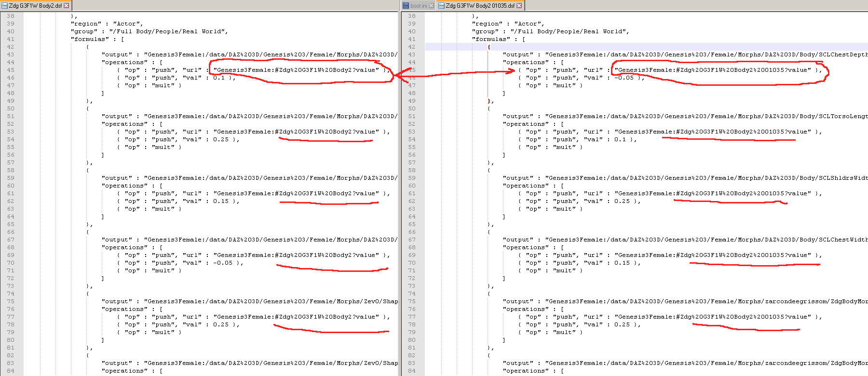Click the disk icon on the Body2 01035.dsf tab
This screenshot has height=376, width=868.
(x=441, y=6)
